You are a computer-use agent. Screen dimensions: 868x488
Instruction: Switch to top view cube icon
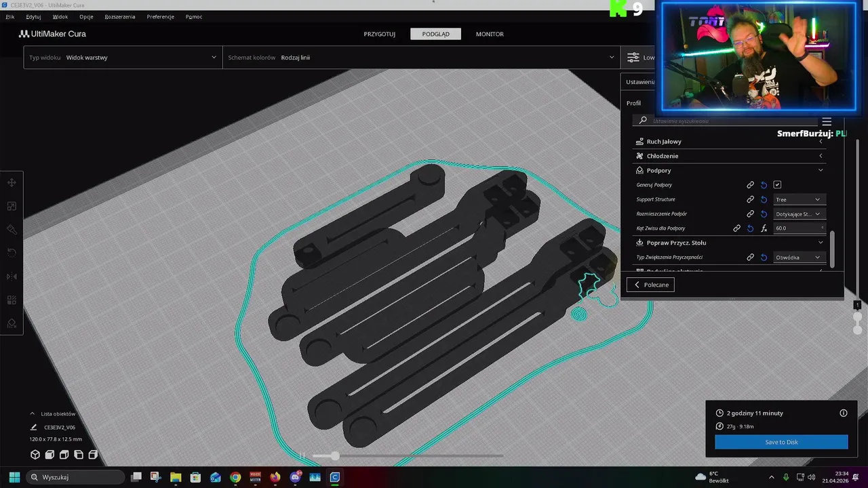coord(64,455)
